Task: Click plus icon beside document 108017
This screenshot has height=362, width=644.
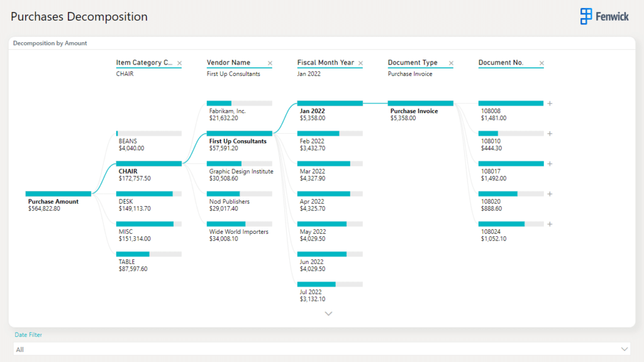Action: point(550,163)
